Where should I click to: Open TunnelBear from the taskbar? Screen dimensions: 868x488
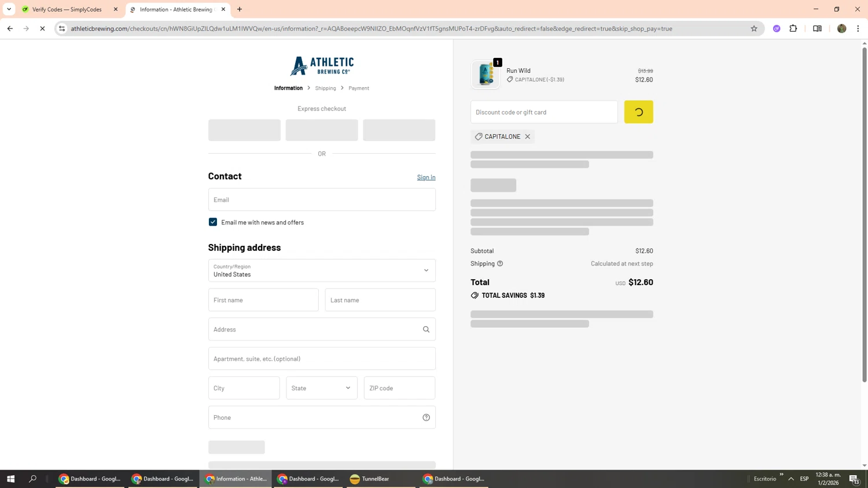point(380,479)
